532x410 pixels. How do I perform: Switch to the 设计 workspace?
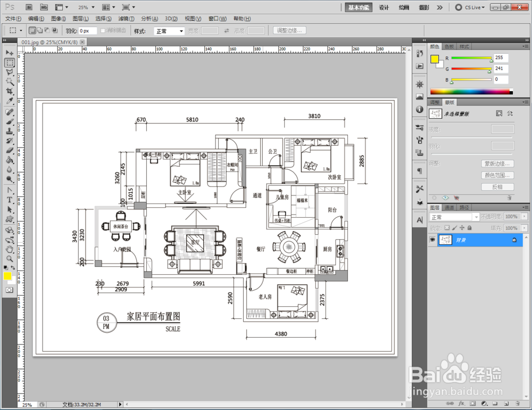click(x=384, y=7)
